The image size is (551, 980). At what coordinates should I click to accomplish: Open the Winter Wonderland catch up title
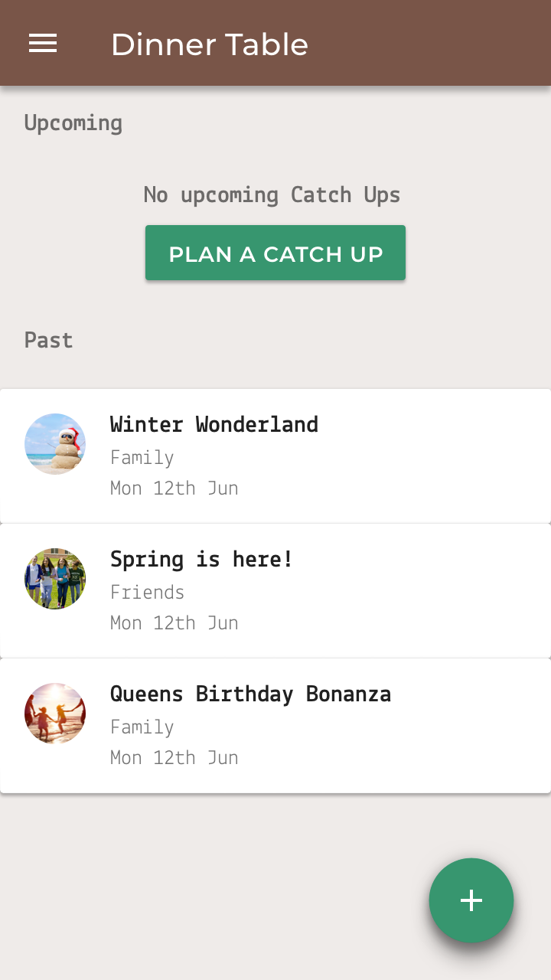coord(214,424)
